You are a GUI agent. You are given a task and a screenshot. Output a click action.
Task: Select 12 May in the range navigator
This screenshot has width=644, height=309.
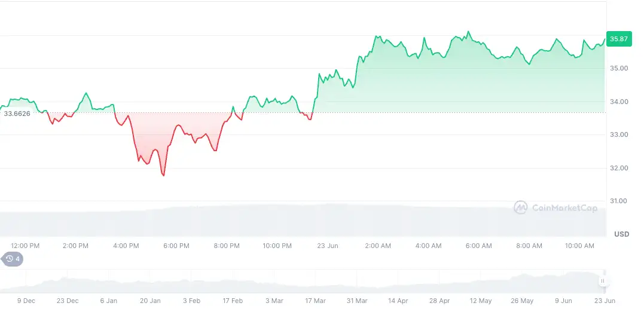pyautogui.click(x=481, y=300)
